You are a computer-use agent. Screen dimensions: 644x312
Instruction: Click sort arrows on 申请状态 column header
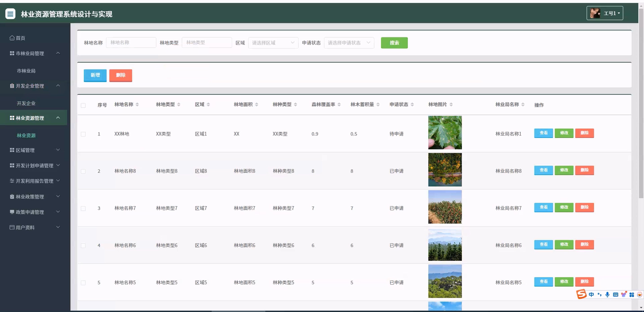tap(412, 105)
